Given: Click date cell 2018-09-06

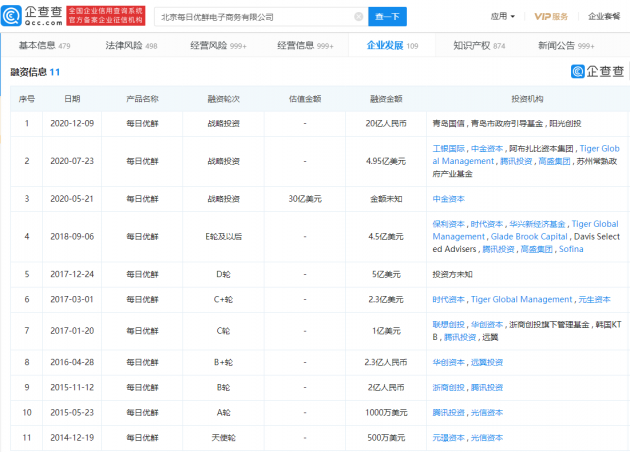Looking at the screenshot, I should (x=72, y=237).
